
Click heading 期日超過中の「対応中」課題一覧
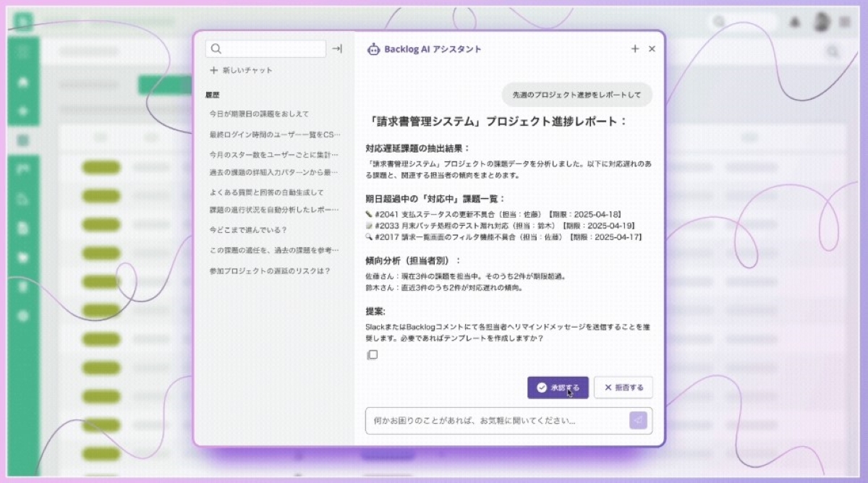(x=435, y=199)
